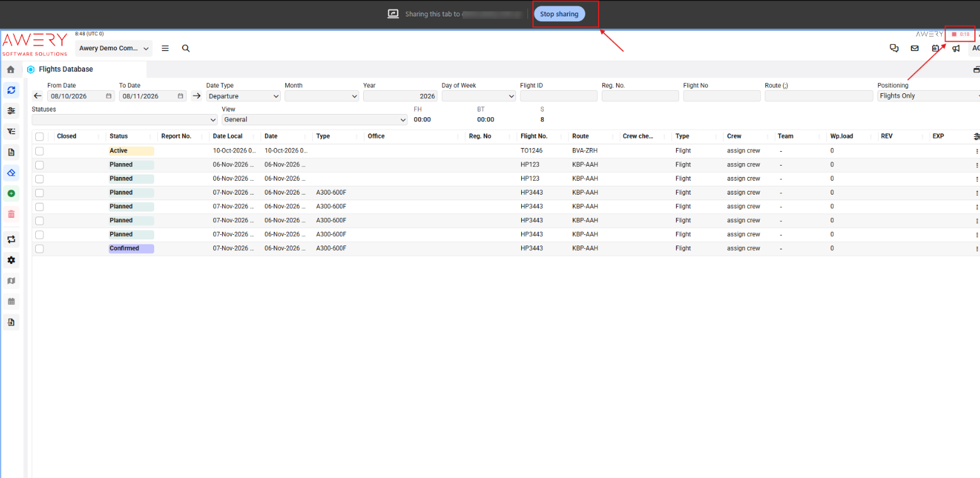Open filter sliders icon in the left sidebar
Viewport: 980px width, 478px height.
tap(11, 111)
